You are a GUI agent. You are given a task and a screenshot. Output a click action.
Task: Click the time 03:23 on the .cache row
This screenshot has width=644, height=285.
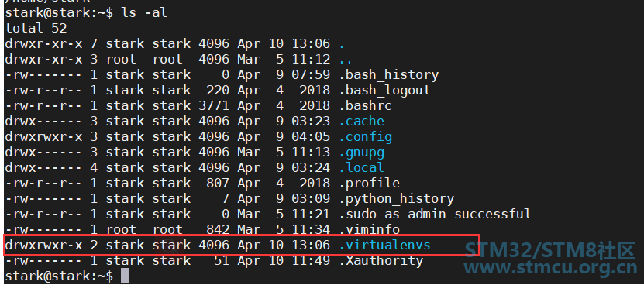click(312, 122)
